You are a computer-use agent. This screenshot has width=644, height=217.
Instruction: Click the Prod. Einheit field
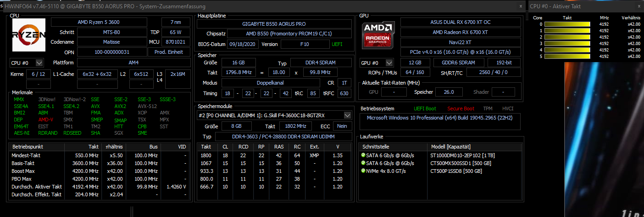tap(169, 52)
